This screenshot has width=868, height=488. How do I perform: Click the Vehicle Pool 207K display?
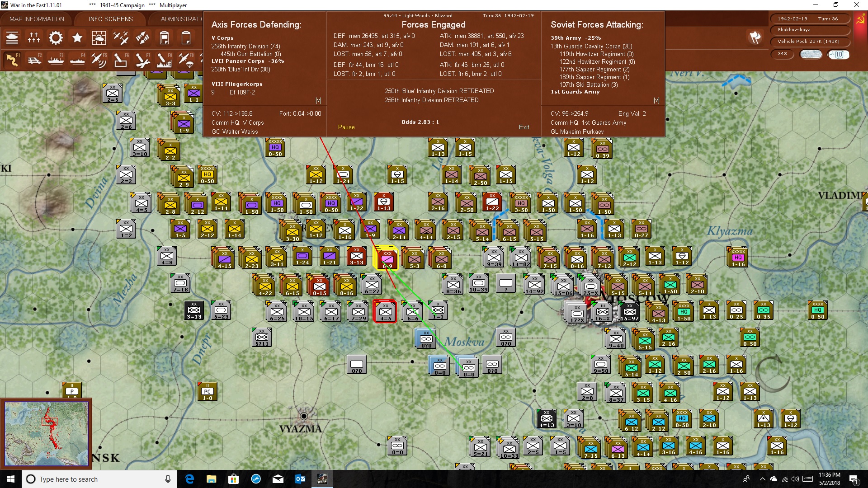coord(809,42)
